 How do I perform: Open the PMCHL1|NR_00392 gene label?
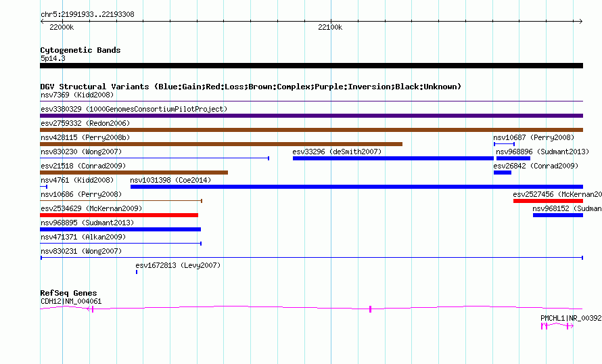point(571,318)
